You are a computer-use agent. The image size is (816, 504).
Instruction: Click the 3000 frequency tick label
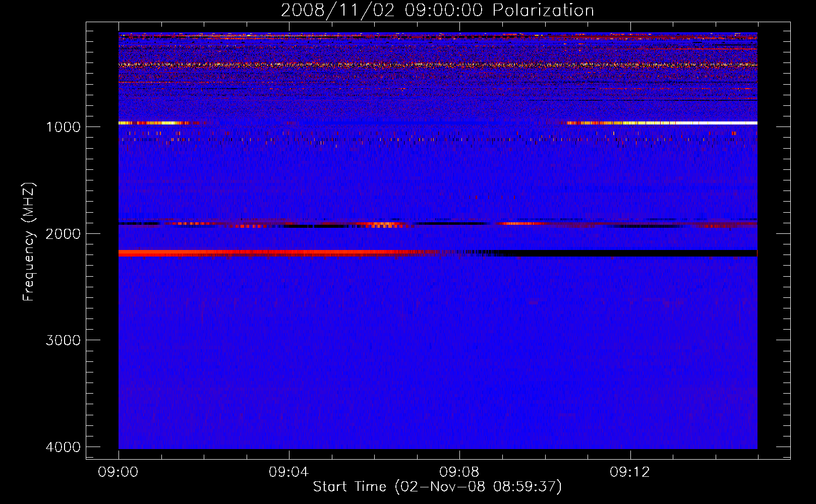click(x=63, y=340)
